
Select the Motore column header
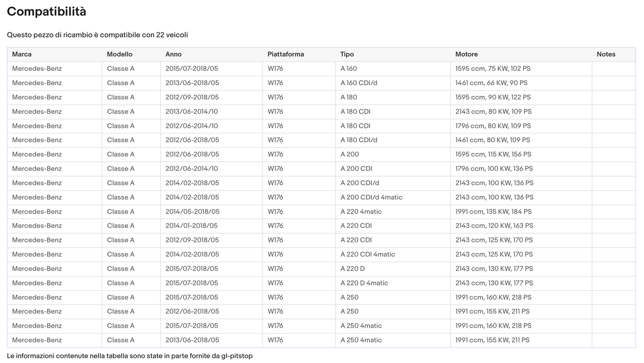click(x=466, y=54)
